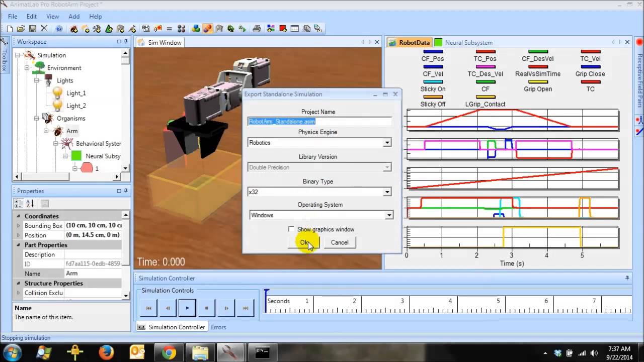This screenshot has height=362, width=644.
Task: Click the highlighted orange-blue toolbar icon
Action: (207, 29)
